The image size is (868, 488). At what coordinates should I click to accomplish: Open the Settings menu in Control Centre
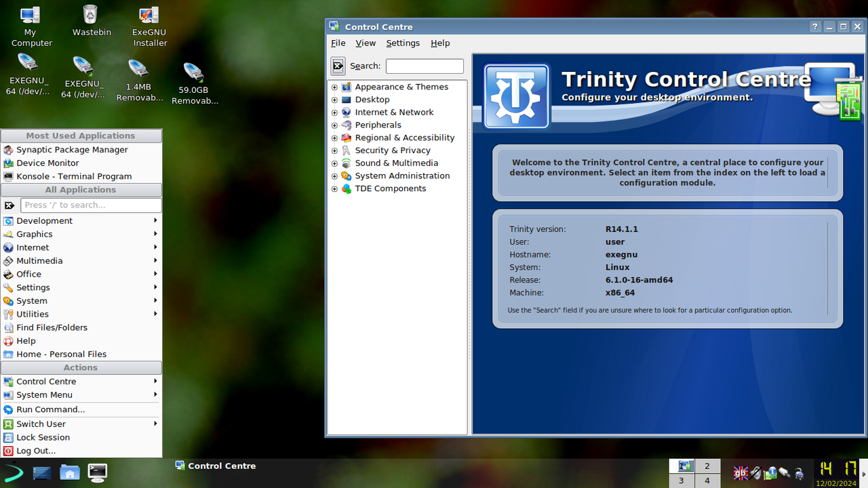pyautogui.click(x=403, y=43)
